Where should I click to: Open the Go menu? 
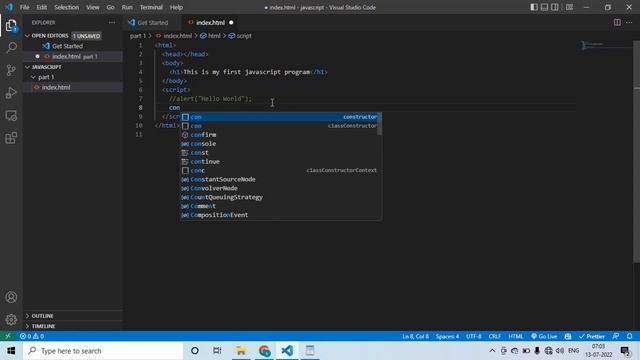[111, 7]
